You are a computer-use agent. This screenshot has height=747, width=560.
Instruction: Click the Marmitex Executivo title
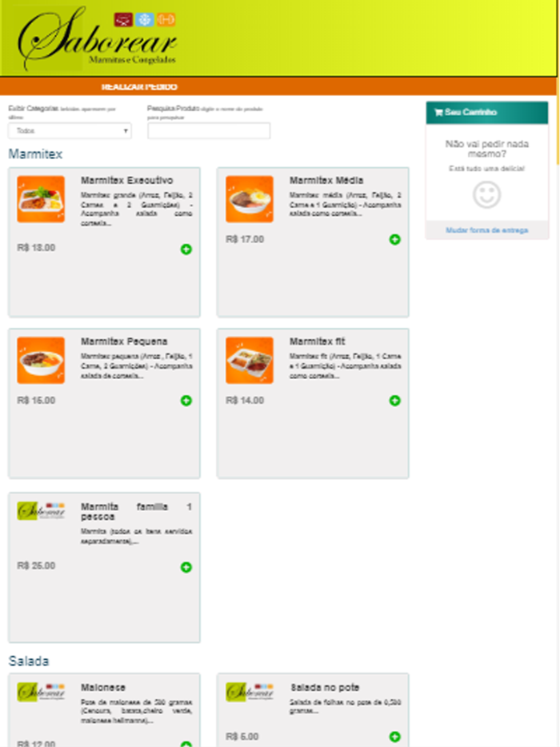126,181
